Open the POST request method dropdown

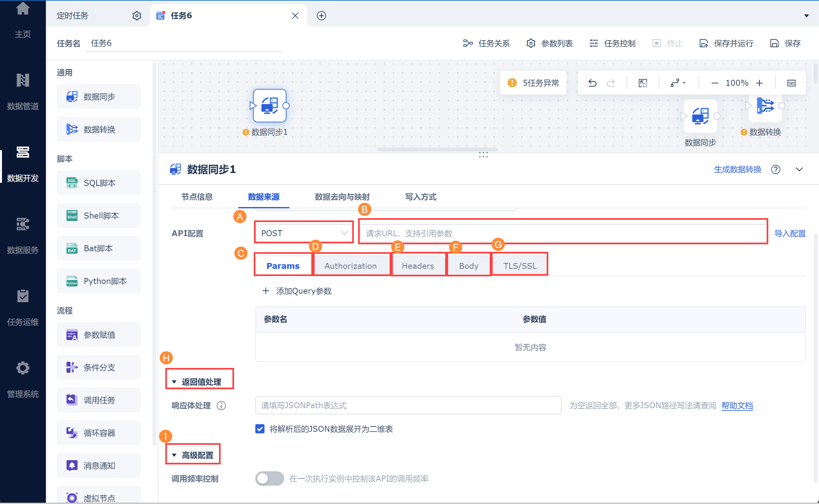tap(303, 233)
